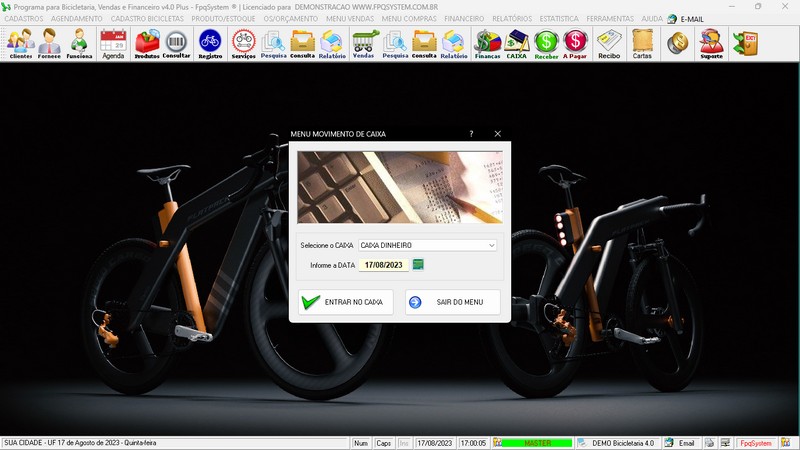Click the help question mark in dialog
Screen dimensions: 800x450
(x=471, y=134)
